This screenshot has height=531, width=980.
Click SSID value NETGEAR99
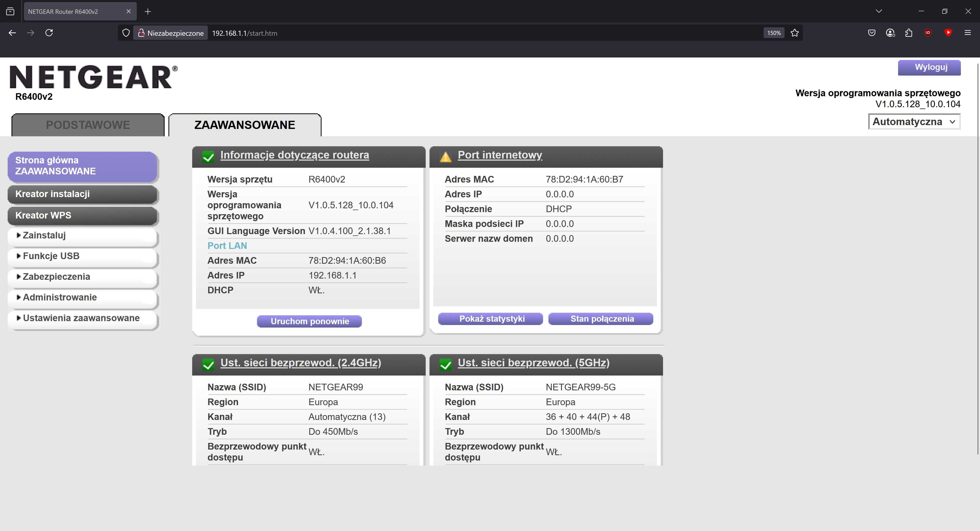click(336, 388)
